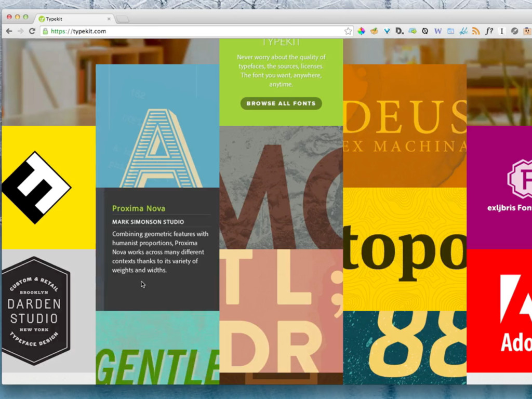Open the red Adobe logo tile
The image size is (532, 399).
pyautogui.click(x=499, y=311)
